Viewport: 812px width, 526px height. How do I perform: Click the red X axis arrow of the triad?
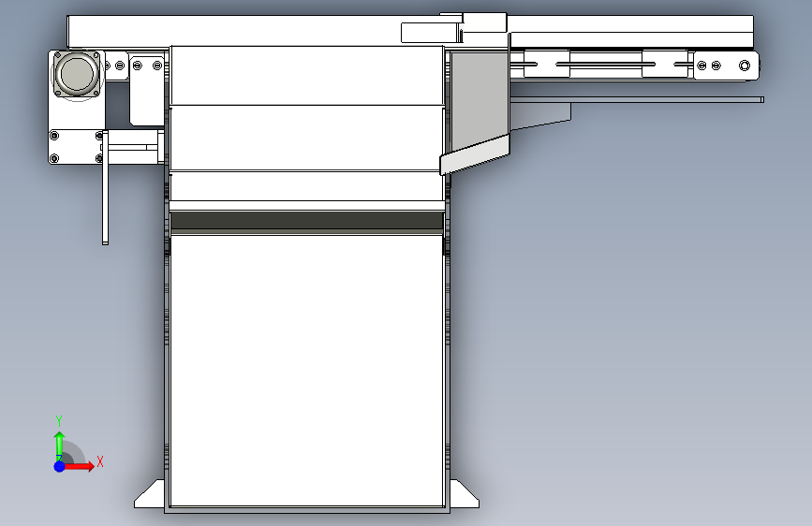80,466
